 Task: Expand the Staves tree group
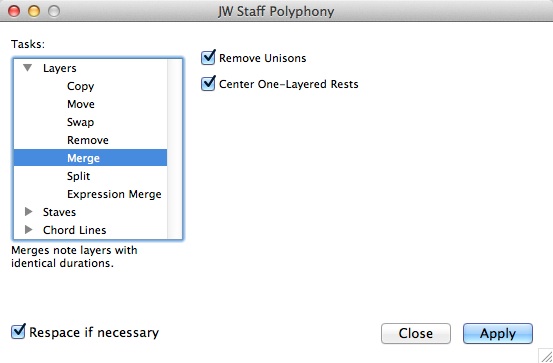[x=29, y=211]
